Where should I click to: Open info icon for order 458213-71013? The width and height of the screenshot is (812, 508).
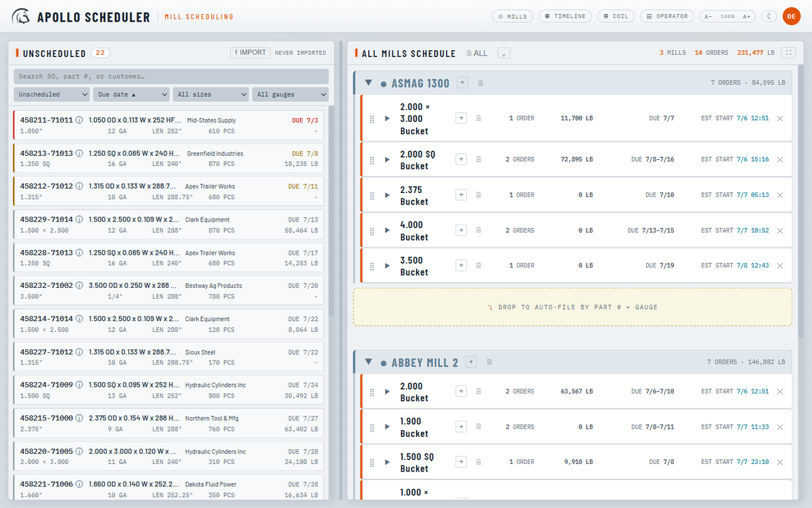click(79, 153)
